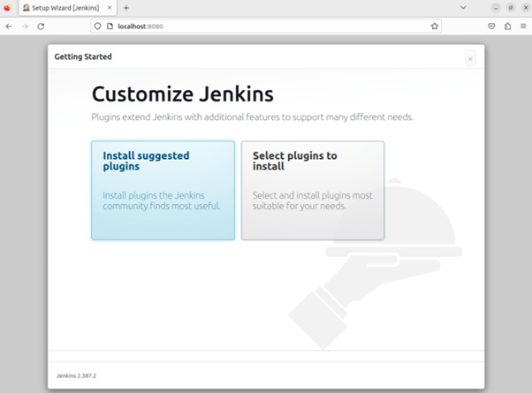The height and width of the screenshot is (393, 532).
Task: Go back one page in browser
Action: [x=9, y=26]
